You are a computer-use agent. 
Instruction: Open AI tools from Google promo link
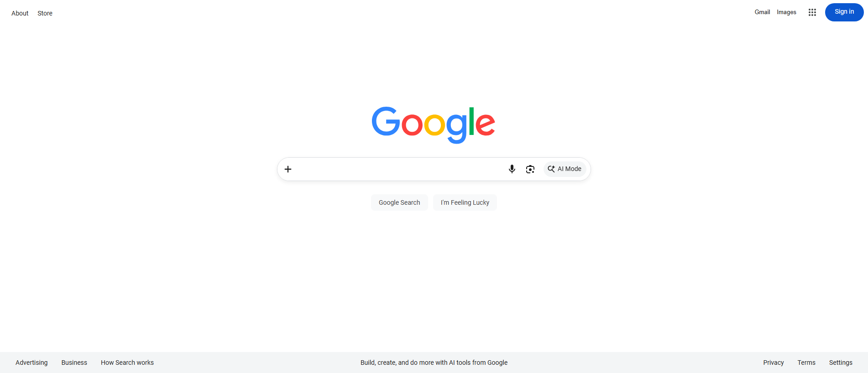point(434,363)
